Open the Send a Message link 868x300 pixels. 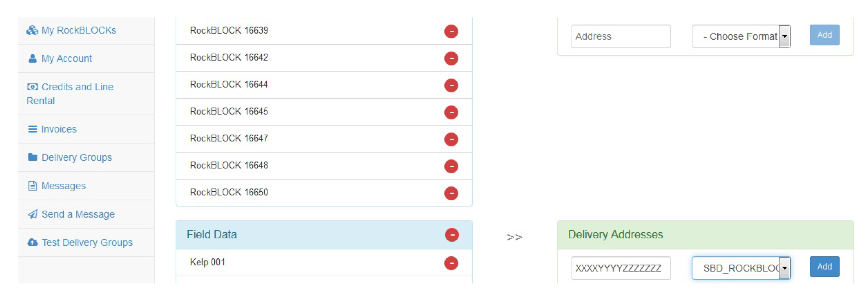tap(78, 214)
